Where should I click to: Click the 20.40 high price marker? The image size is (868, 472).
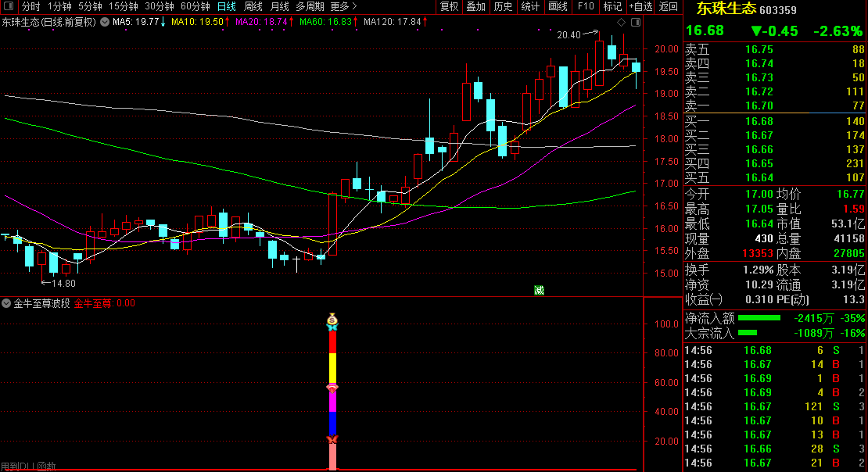[569, 35]
